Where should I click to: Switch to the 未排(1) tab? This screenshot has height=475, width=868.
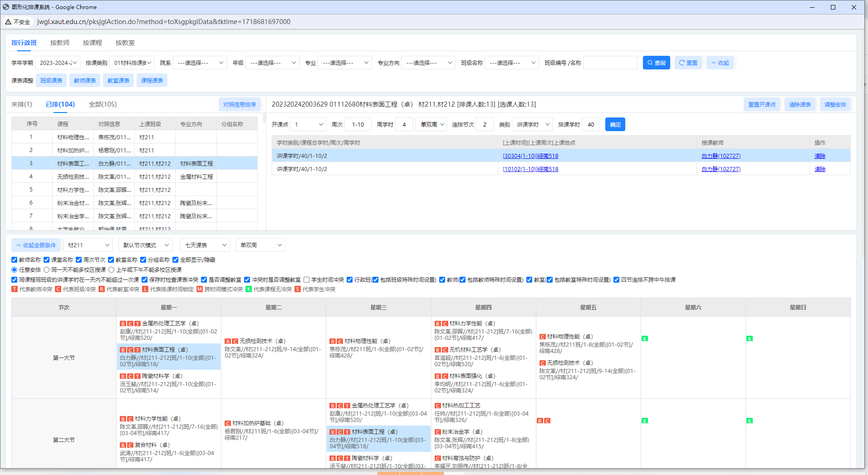pyautogui.click(x=22, y=104)
